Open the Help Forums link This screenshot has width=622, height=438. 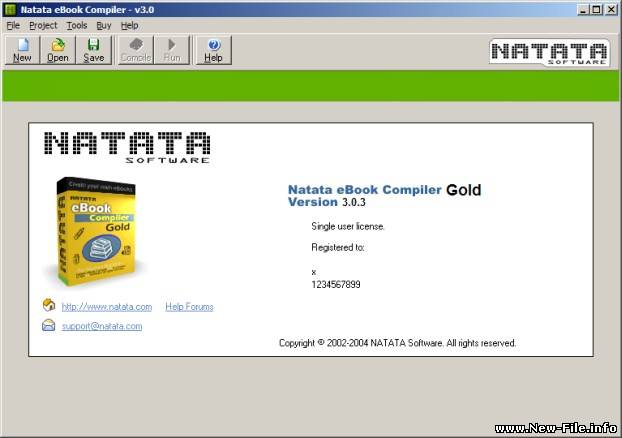click(x=189, y=307)
